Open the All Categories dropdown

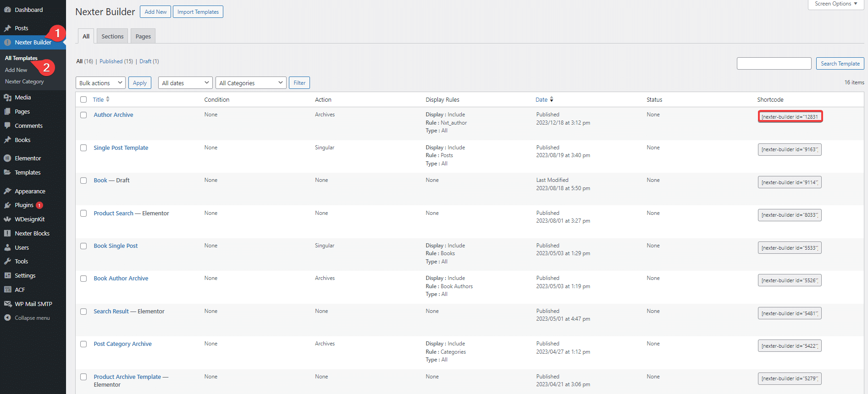pos(251,83)
